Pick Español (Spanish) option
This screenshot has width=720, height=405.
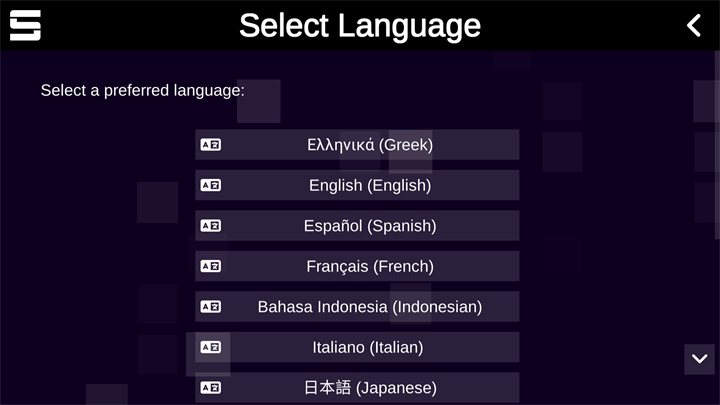click(370, 226)
